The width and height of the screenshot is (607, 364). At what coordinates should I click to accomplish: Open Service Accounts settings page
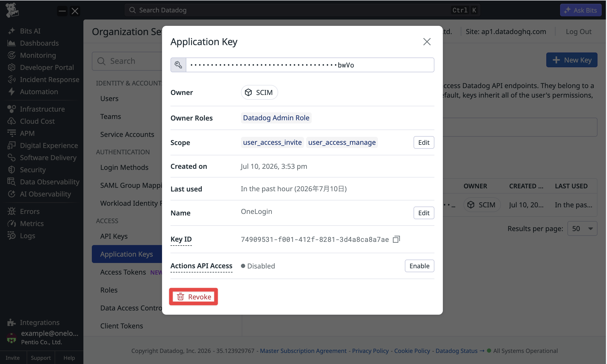127,134
